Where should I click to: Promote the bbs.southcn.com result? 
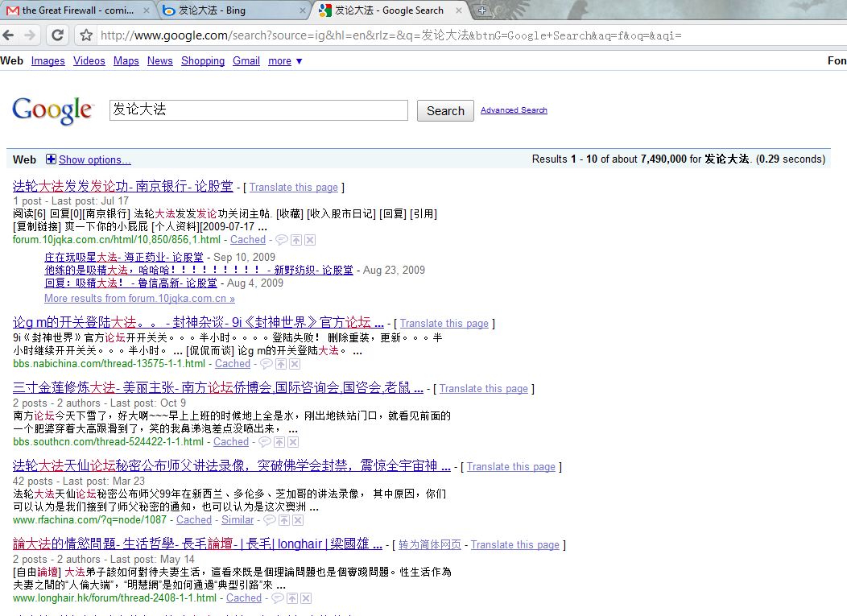click(279, 442)
